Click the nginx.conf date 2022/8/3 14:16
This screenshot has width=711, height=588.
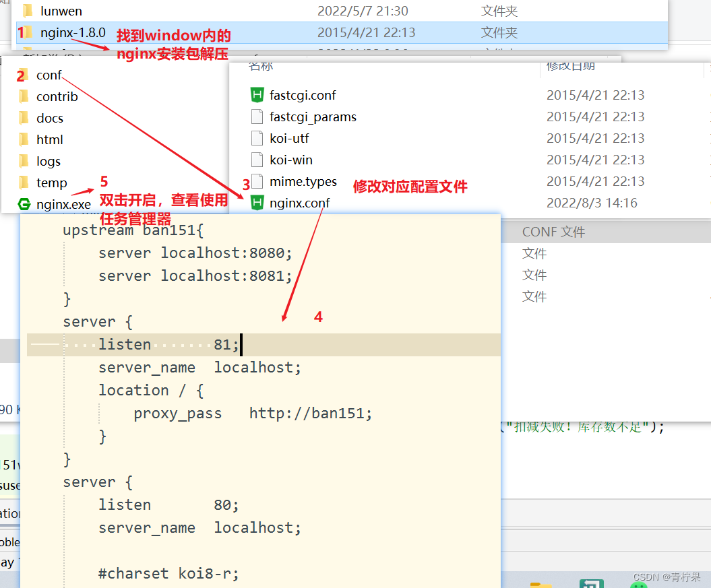[x=592, y=203]
